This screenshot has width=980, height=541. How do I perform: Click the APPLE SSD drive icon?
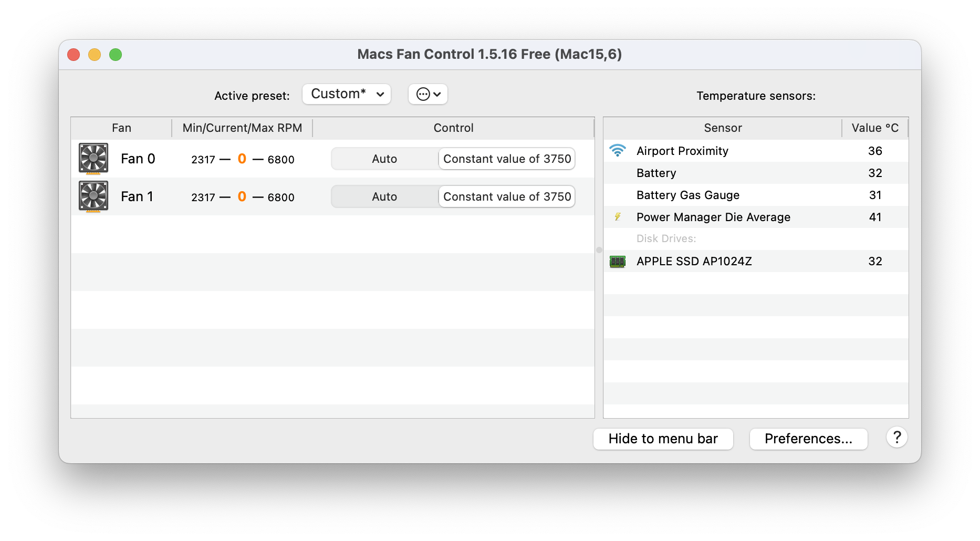618,261
